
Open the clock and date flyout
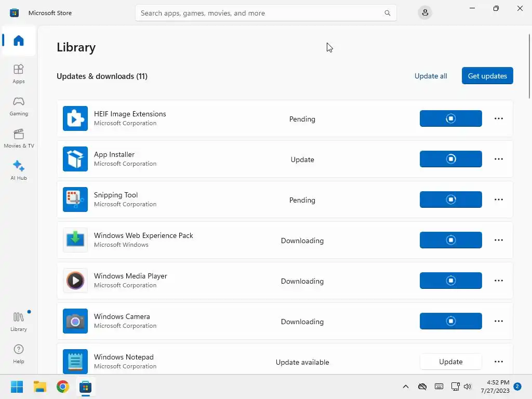(495, 387)
